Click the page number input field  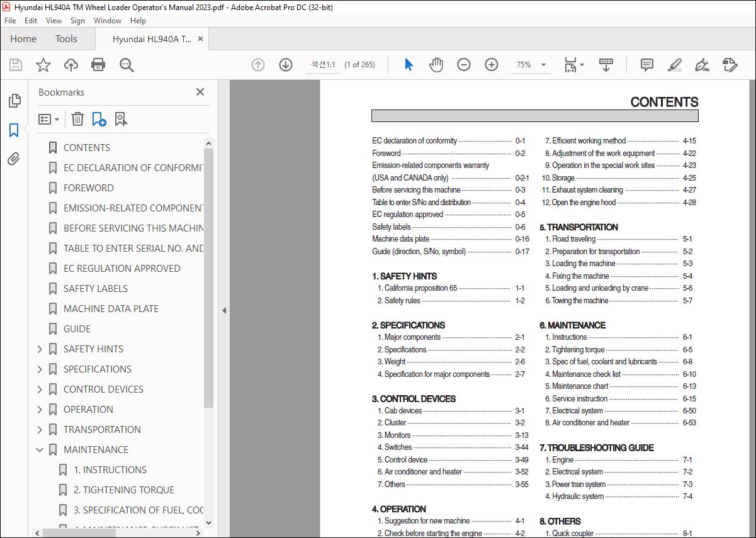pyautogui.click(x=323, y=65)
